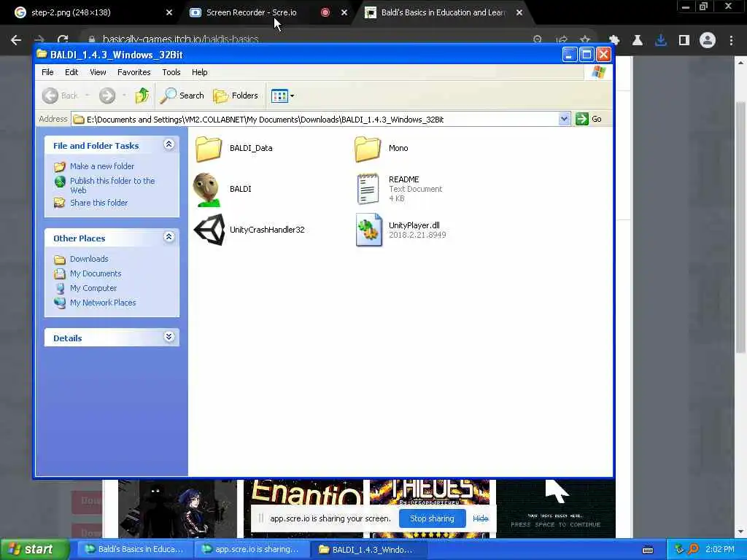Open the BALDI_Data folder icon
Image resolution: width=747 pixels, height=560 pixels.
point(209,149)
